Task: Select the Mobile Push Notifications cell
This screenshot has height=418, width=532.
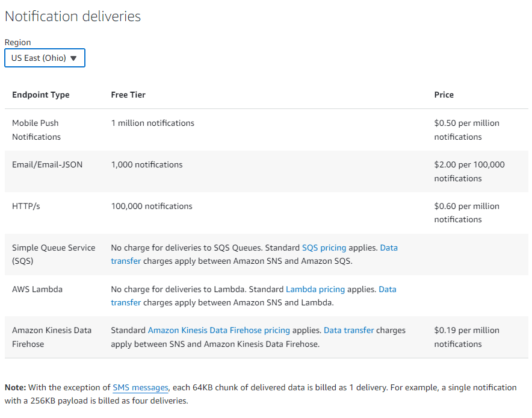Action: coord(36,129)
